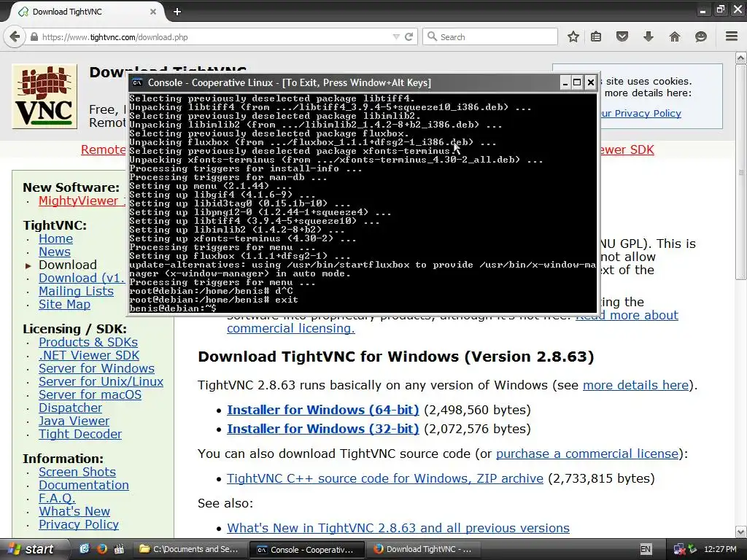Open the Privacy Policy link in cookie notice
Viewport: 747px width, 560px height.
point(640,113)
